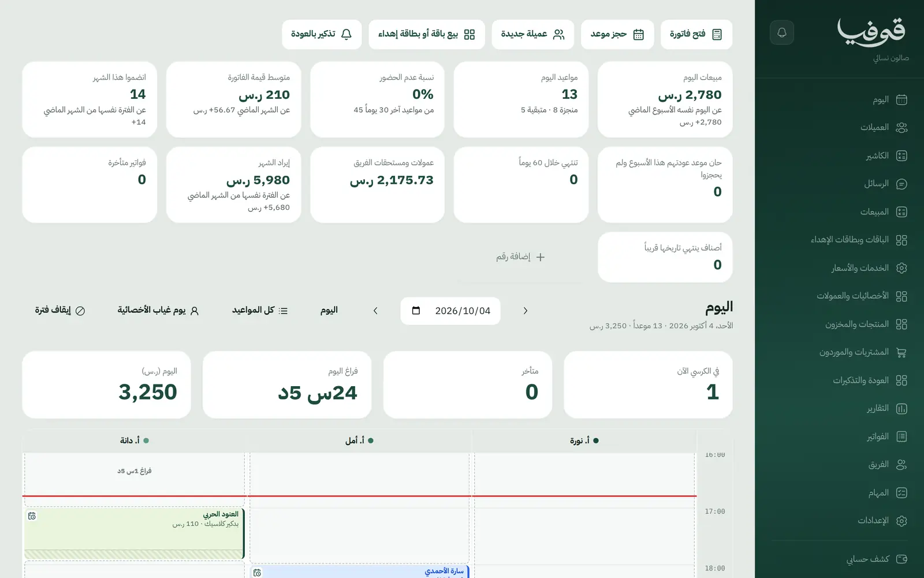The height and width of the screenshot is (578, 924).
Task: Click the بيع باقة أو بطاقة إهداء button
Action: click(x=427, y=34)
